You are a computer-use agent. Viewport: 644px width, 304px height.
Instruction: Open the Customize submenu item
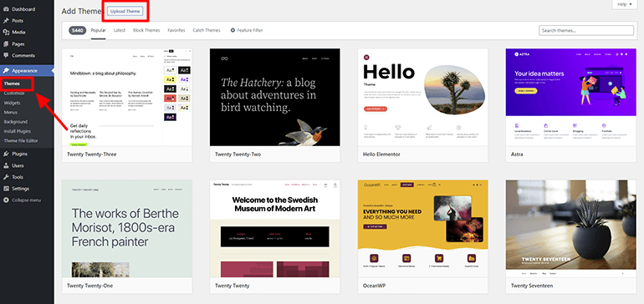(x=14, y=94)
